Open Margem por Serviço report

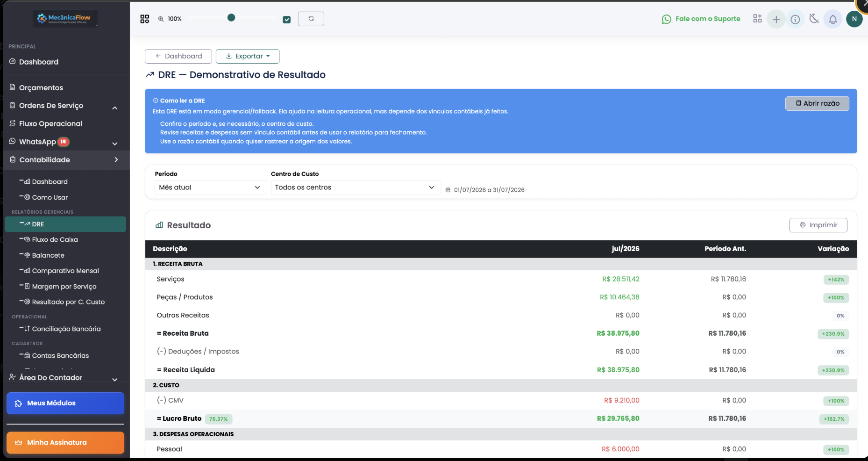coord(64,286)
